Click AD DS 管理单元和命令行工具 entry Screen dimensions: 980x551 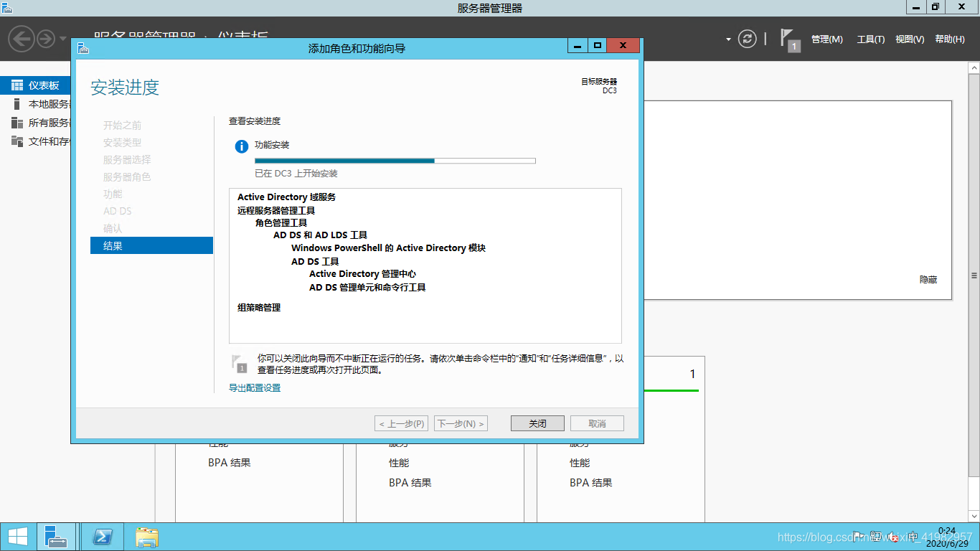click(x=367, y=288)
